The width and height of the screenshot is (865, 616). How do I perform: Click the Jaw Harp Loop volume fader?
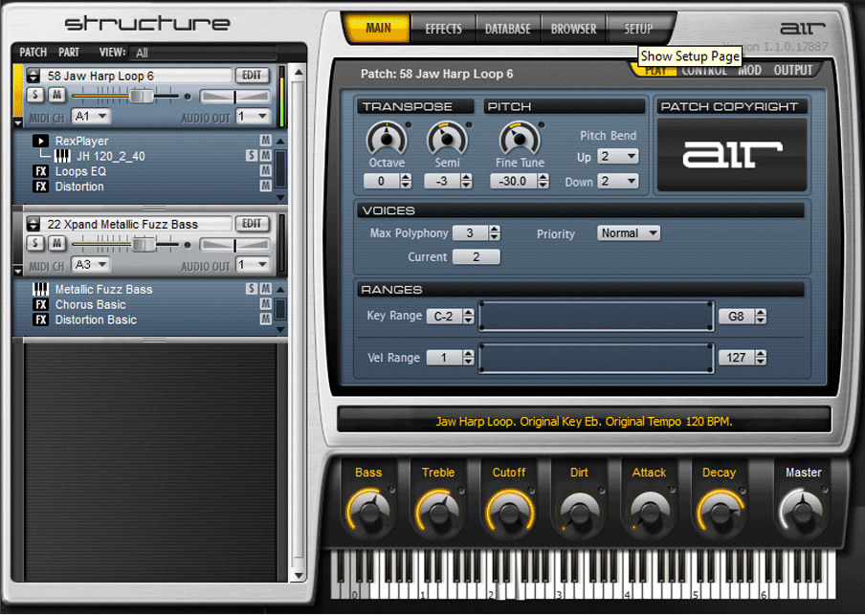(x=142, y=96)
